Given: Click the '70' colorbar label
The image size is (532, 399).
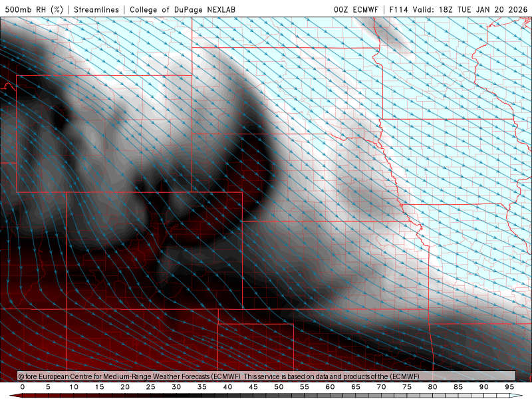Looking at the screenshot, I should (x=381, y=387).
